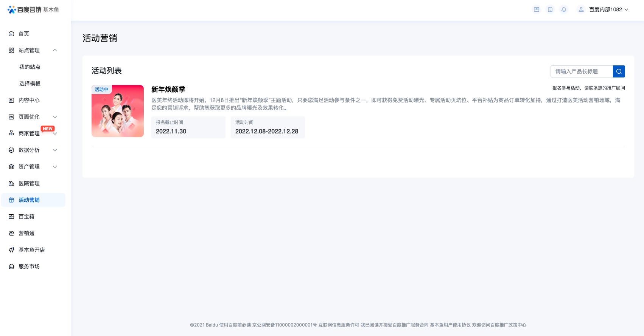Focus the 请输入产品长标题 search field
Screen dimensions: 644x336
582,71
